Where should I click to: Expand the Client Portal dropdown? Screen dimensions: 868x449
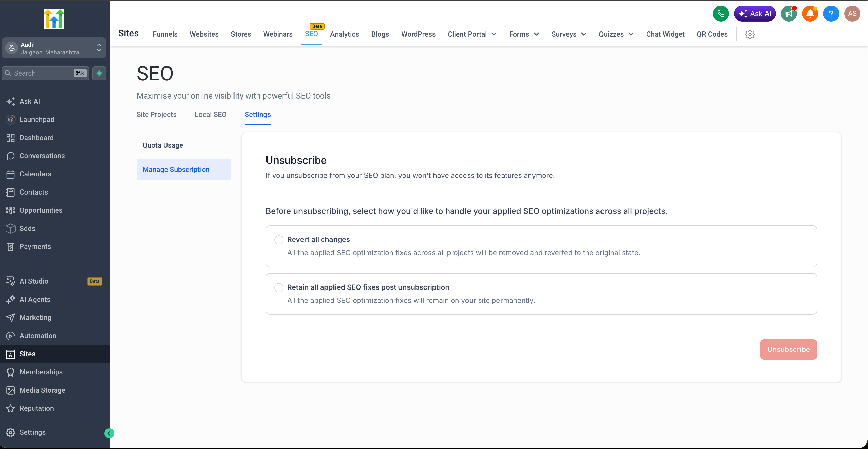(472, 34)
